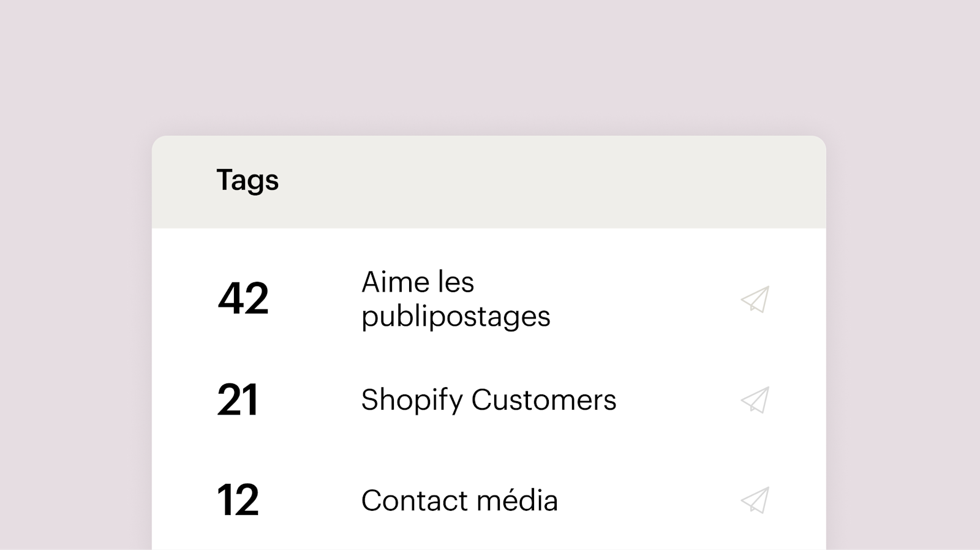Screen dimensions: 980x550
Task: Click the word Shopify
Action: pos(412,400)
